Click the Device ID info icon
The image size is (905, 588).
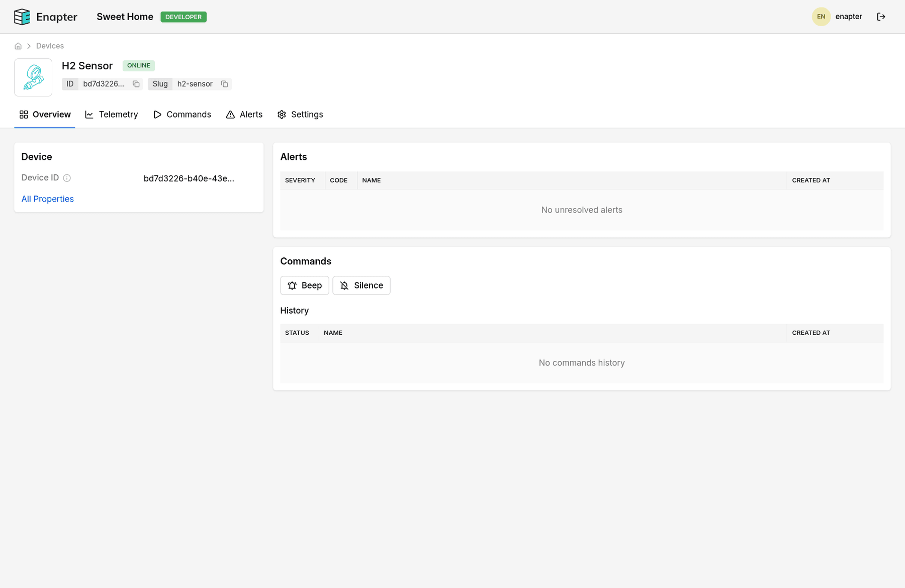[x=67, y=178]
